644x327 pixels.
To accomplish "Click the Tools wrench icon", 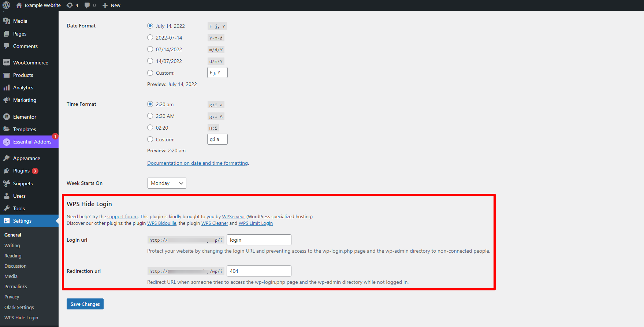I will (x=7, y=208).
